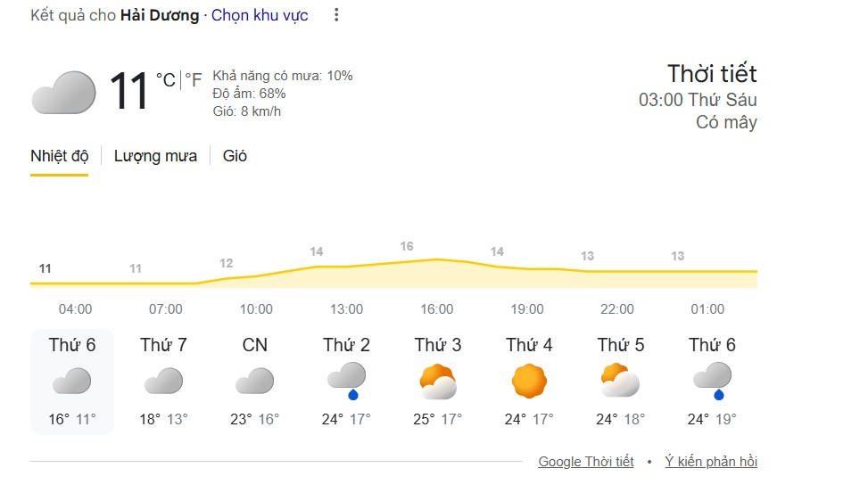Select the last Thứ 6 rainy icon
Viewport: 868px width, 501px height.
pyautogui.click(x=712, y=380)
